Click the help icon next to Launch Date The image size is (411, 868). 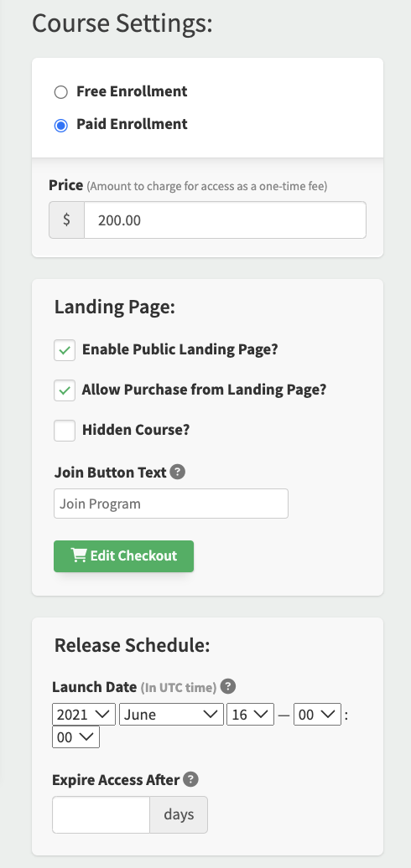[x=227, y=686]
